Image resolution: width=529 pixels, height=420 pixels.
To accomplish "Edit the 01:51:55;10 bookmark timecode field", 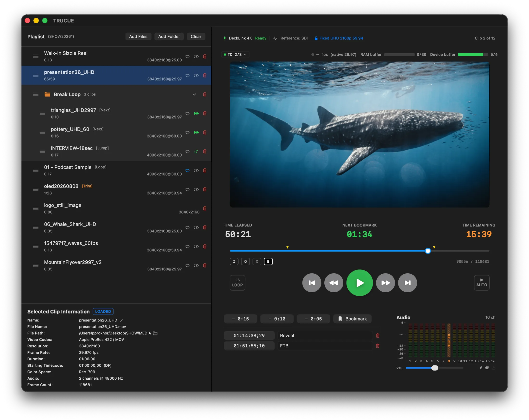I will pos(249,346).
